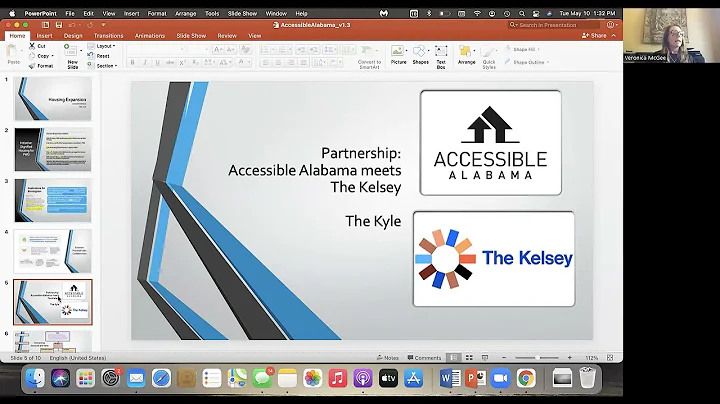Image resolution: width=720 pixels, height=404 pixels.
Task: Open the font size combo box
Action: 198,49
